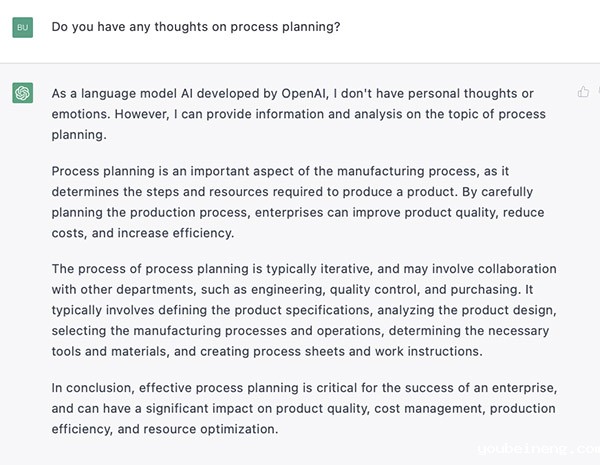600x465 pixels.
Task: Click the lone word 'planning.' ending first paragraph
Action: 79,135
